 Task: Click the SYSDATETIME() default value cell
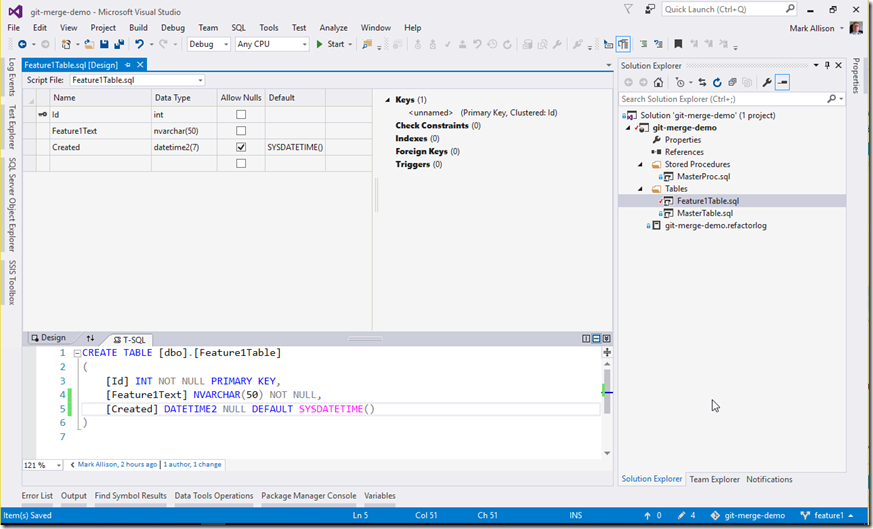(x=295, y=147)
